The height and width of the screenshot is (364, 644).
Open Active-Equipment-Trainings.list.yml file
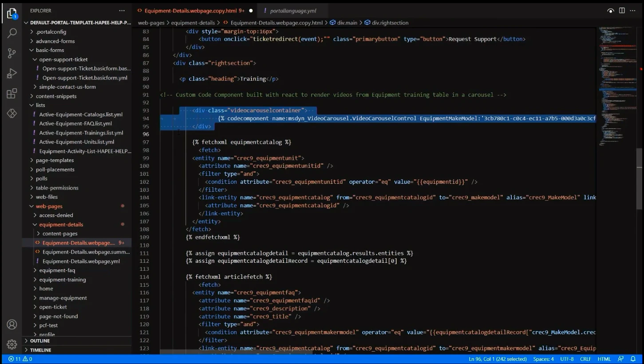point(81,133)
